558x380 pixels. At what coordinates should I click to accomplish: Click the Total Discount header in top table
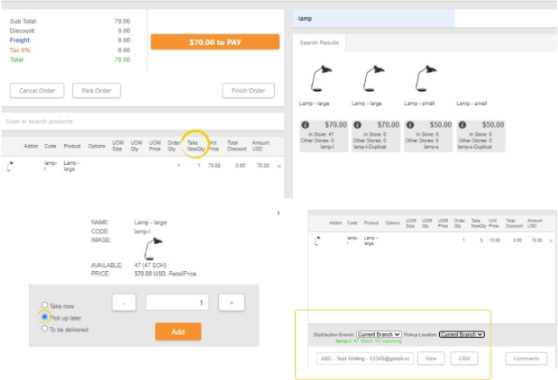tap(236, 146)
